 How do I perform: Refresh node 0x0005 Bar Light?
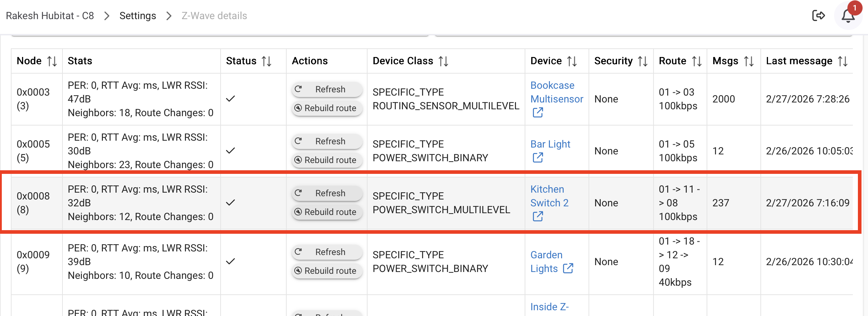327,141
